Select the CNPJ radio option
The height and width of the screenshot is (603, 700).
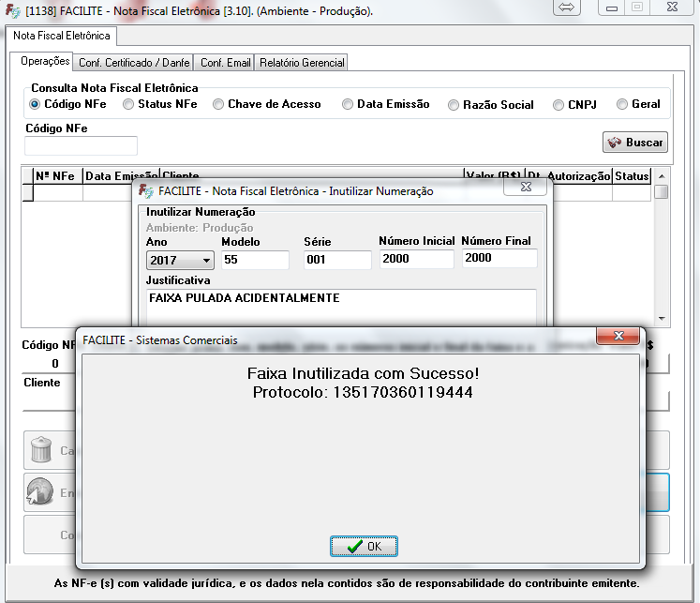[559, 105]
